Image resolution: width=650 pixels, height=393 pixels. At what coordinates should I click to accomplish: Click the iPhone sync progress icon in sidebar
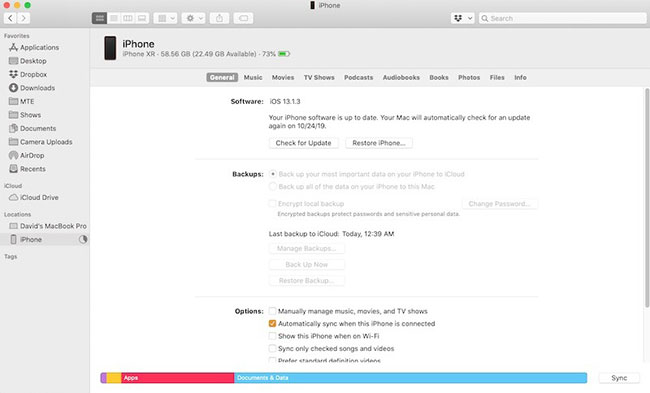point(83,239)
